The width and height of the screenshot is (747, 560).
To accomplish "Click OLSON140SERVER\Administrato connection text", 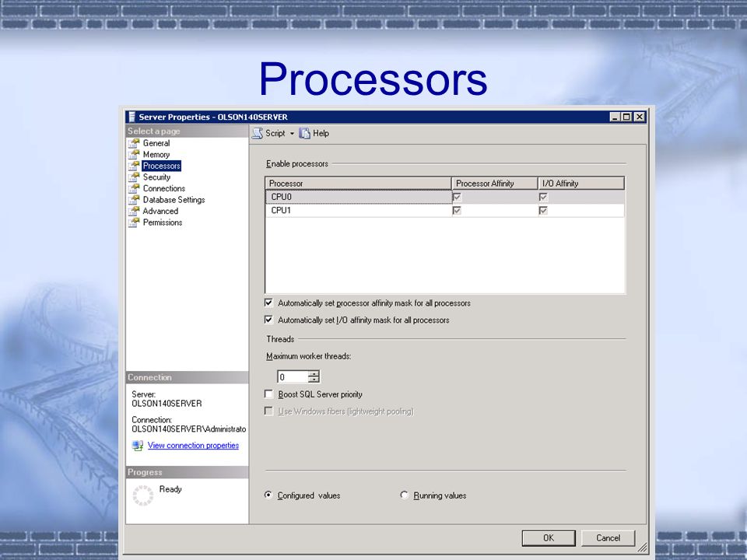I will point(188,429).
